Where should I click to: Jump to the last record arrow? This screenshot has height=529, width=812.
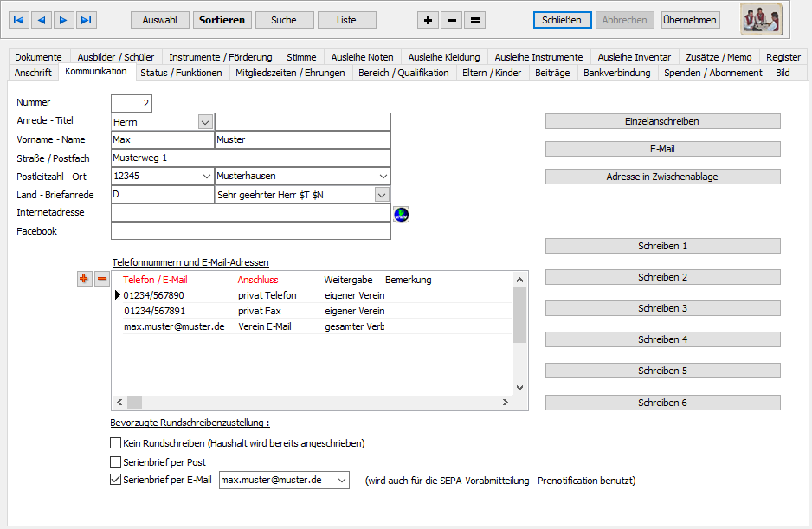tap(87, 20)
